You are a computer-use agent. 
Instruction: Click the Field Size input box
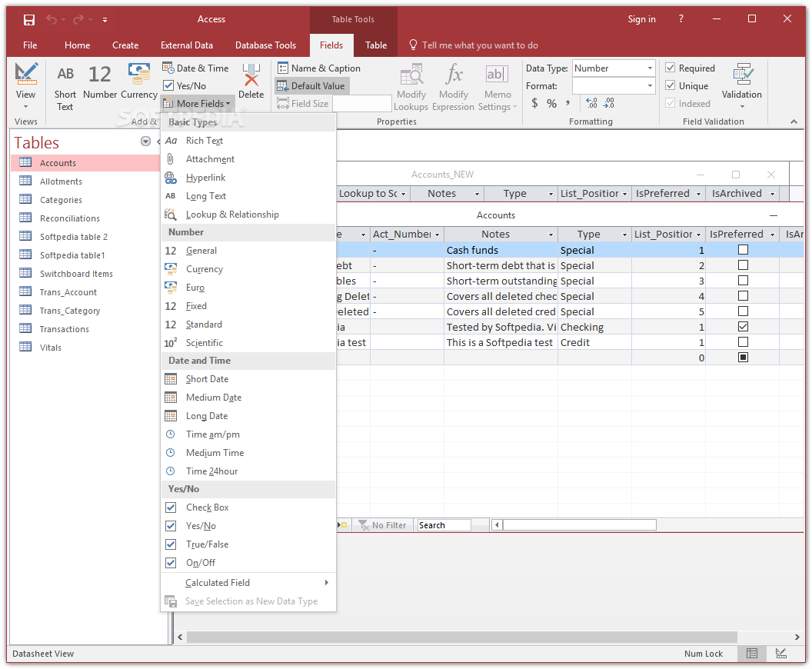(x=361, y=104)
